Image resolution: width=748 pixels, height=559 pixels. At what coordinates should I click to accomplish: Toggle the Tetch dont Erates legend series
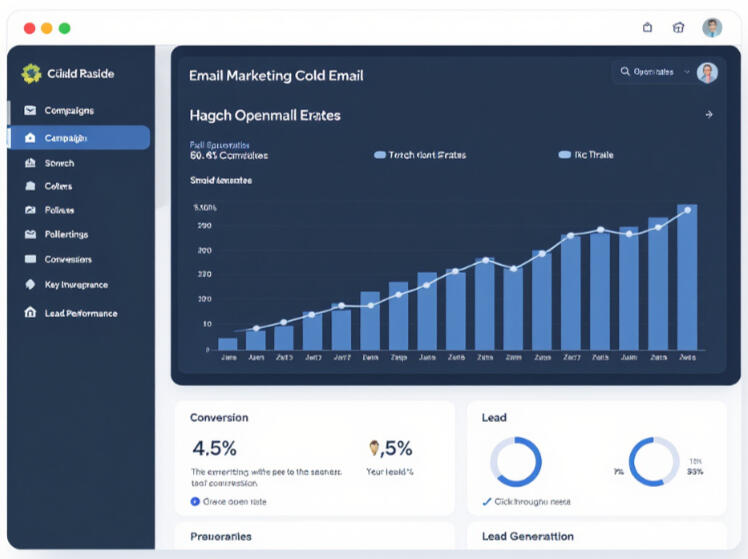coord(380,155)
